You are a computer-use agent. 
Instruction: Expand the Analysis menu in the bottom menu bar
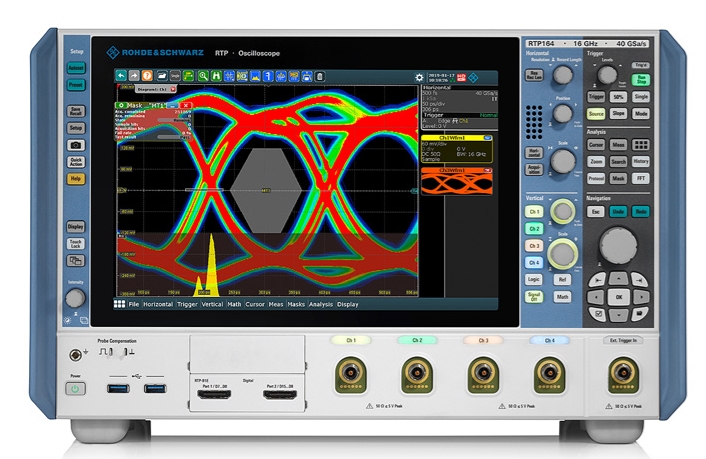point(320,303)
